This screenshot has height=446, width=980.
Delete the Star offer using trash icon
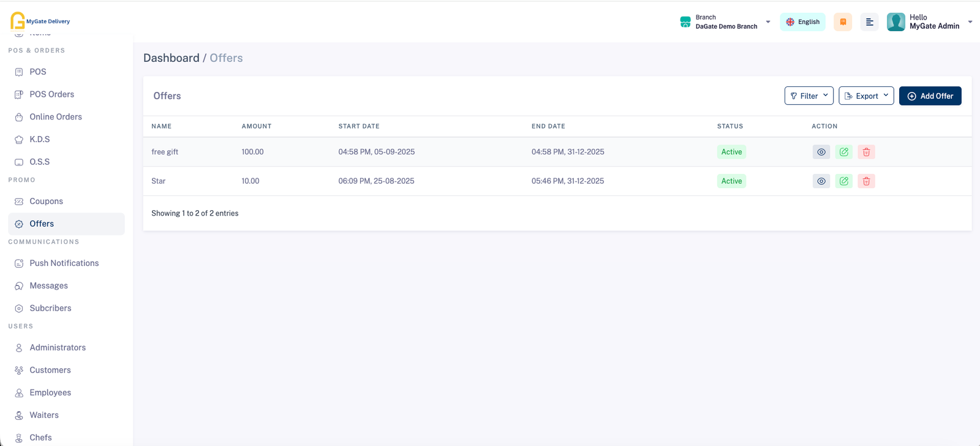pyautogui.click(x=866, y=181)
